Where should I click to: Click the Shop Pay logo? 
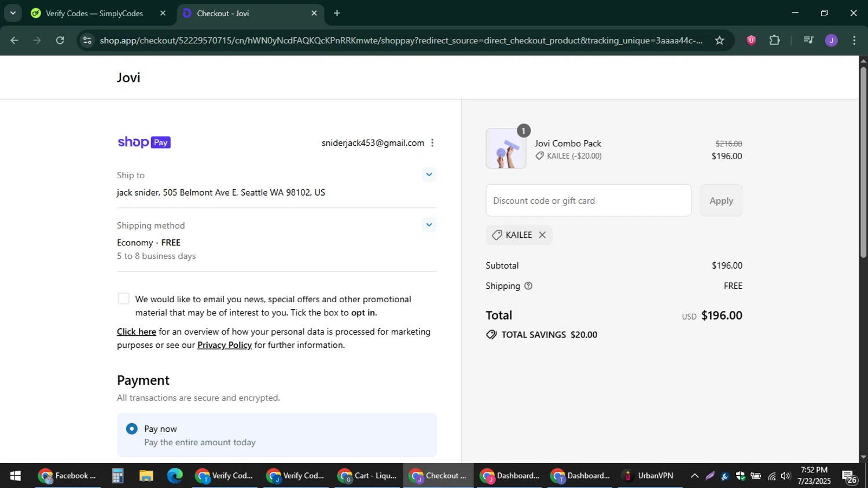(x=144, y=142)
